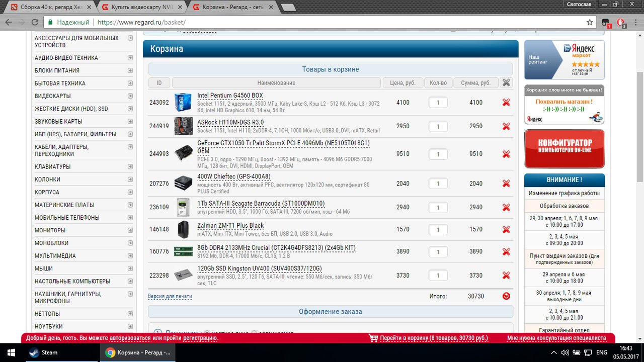Screen dimensions: 644x362
Task: Bookmark this page with the star icon
Action: point(590,23)
